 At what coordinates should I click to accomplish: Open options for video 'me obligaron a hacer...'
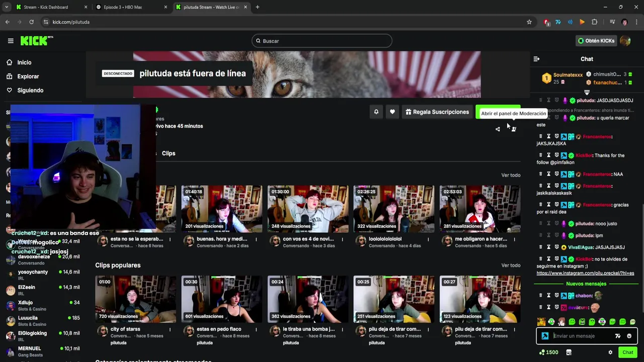[x=514, y=239]
